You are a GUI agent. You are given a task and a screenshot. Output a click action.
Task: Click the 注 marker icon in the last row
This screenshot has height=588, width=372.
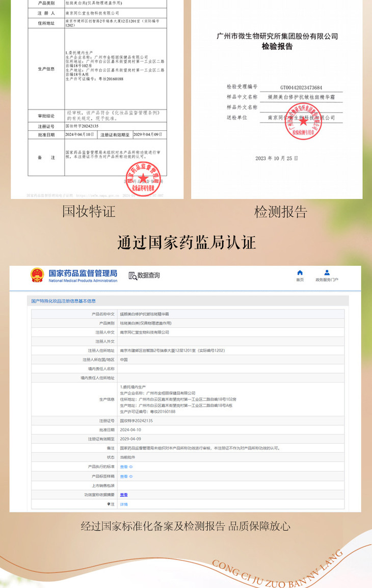[109, 504]
